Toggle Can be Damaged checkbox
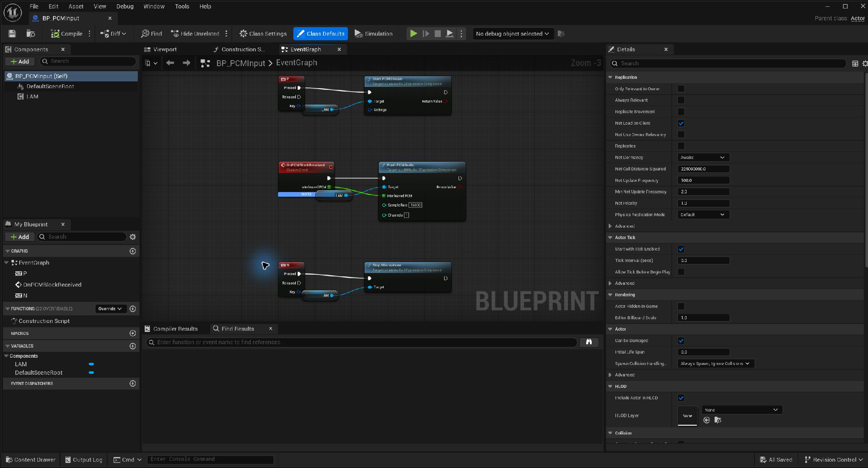This screenshot has height=468, width=868. coord(681,340)
